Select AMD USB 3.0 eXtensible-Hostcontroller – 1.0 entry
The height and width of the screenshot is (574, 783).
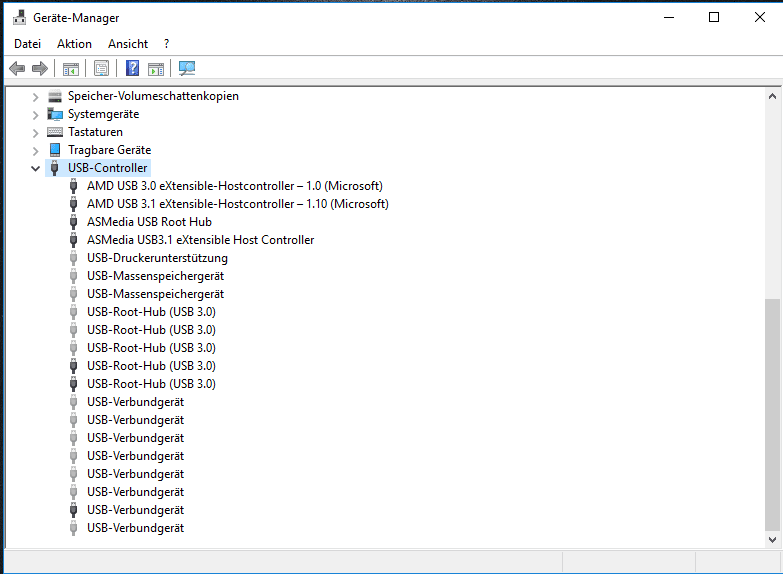235,186
